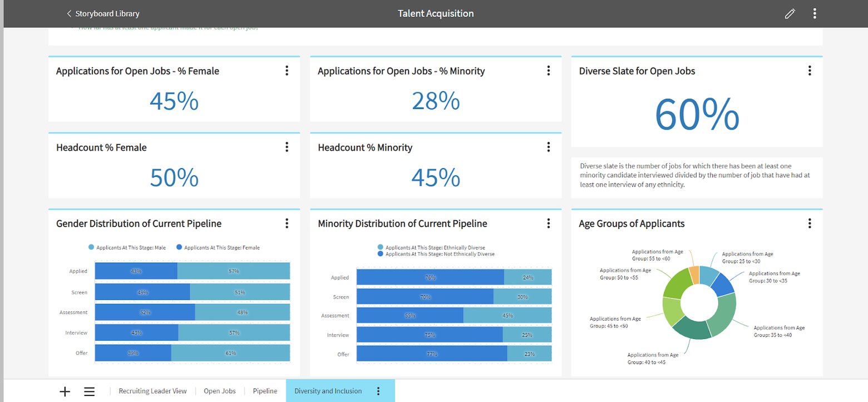Click the back chevron in the header
868x402 pixels.
(68, 13)
